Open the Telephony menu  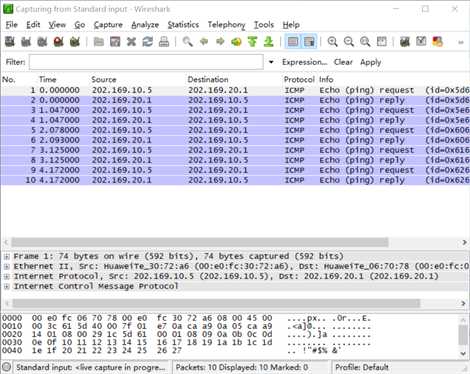(x=226, y=25)
